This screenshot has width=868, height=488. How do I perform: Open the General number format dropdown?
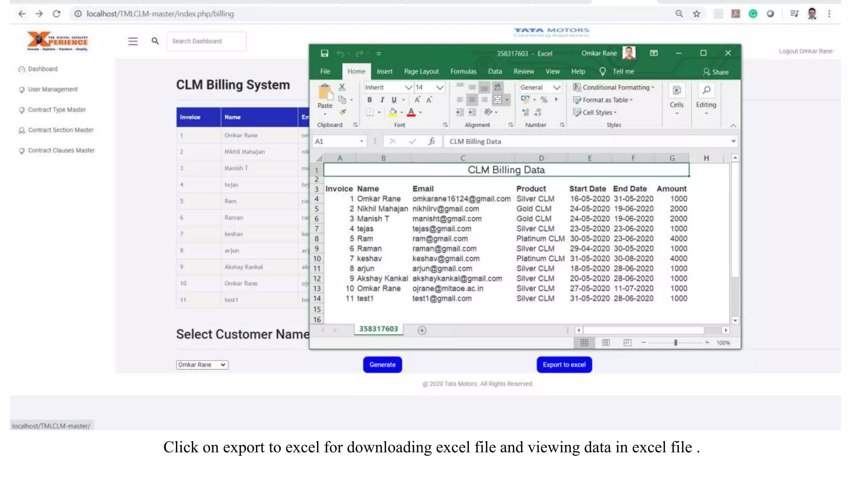coord(557,87)
